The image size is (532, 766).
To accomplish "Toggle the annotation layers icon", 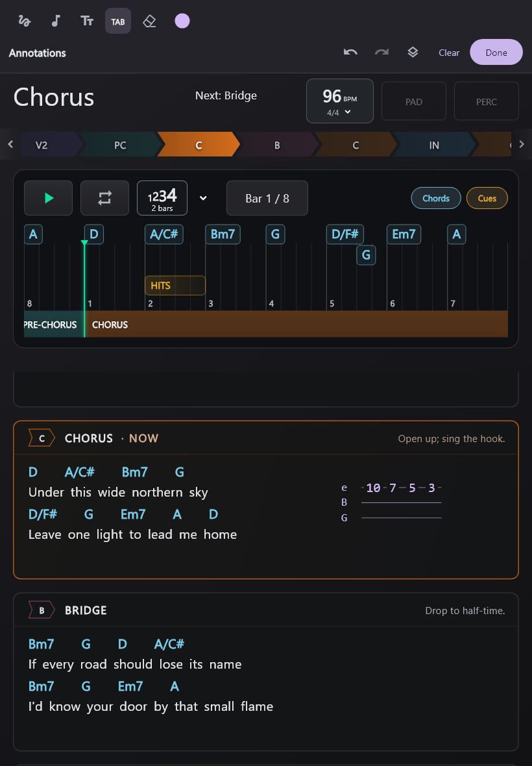I will (x=413, y=53).
